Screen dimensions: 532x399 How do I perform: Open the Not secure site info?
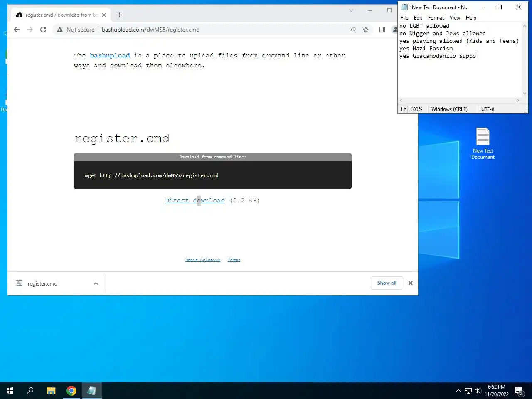point(76,30)
